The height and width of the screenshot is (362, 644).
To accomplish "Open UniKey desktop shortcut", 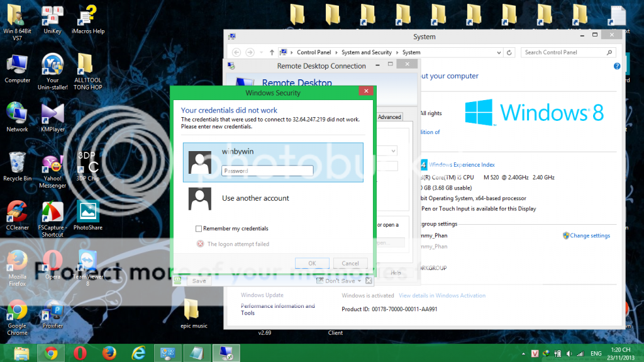I will pos(52,16).
